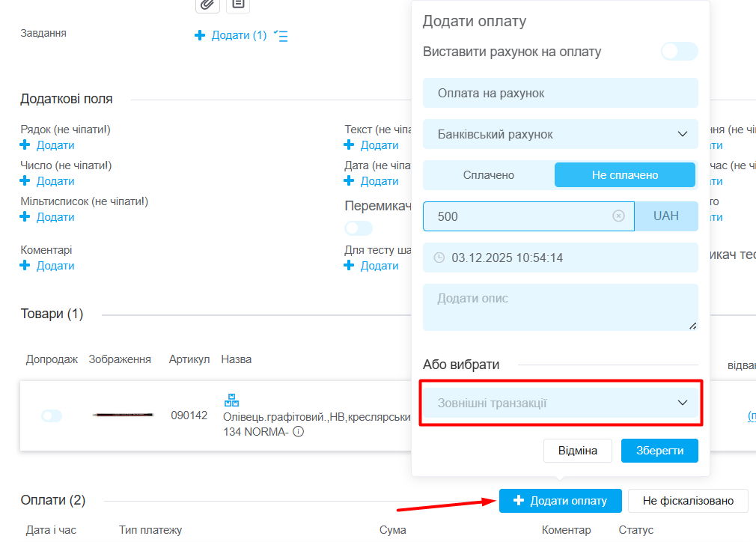The image size is (756, 542).
Task: Open the Зовнішні транзакції dropdown
Action: pos(560,403)
